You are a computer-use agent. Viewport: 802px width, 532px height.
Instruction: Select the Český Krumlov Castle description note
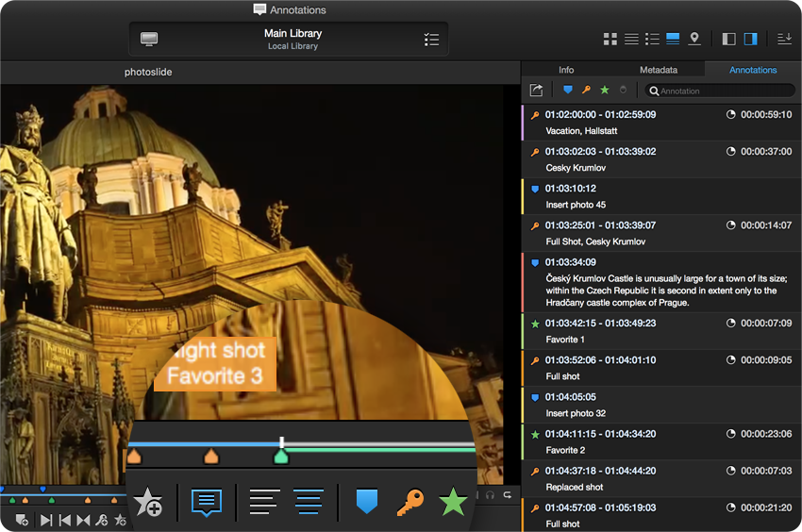click(661, 282)
